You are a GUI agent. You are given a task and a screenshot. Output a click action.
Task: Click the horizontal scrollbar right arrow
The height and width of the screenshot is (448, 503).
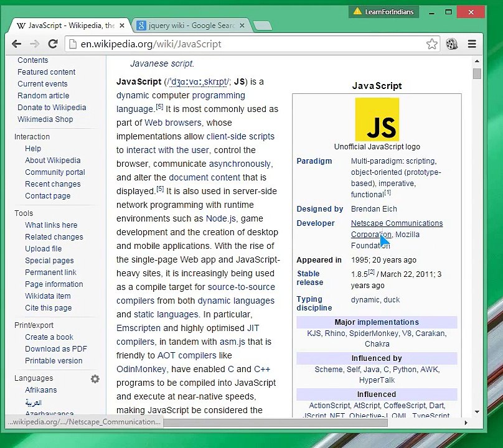(x=466, y=422)
